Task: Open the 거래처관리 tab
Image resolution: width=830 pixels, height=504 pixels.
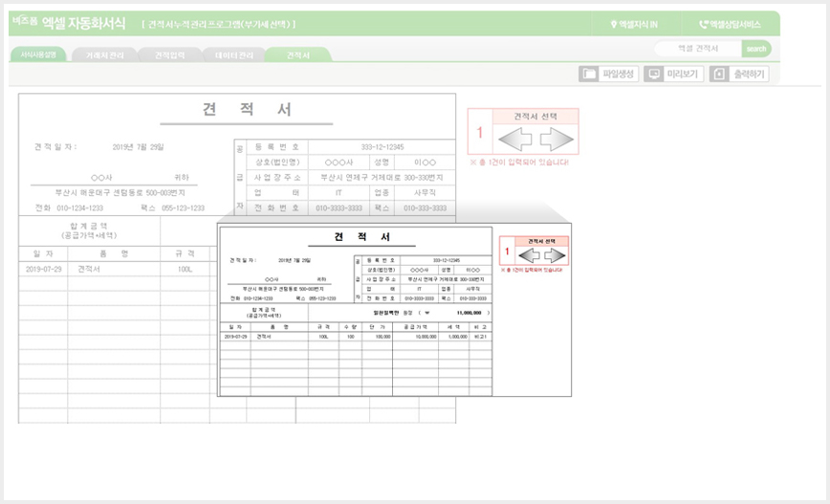Action: click(105, 55)
